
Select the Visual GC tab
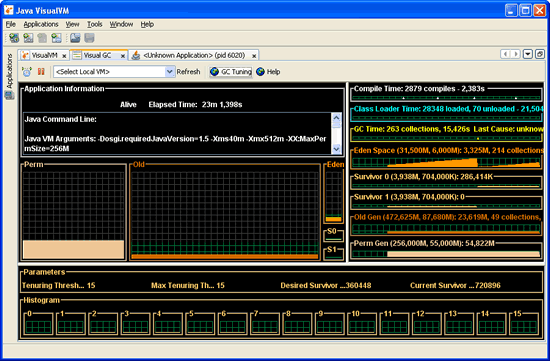pos(99,55)
